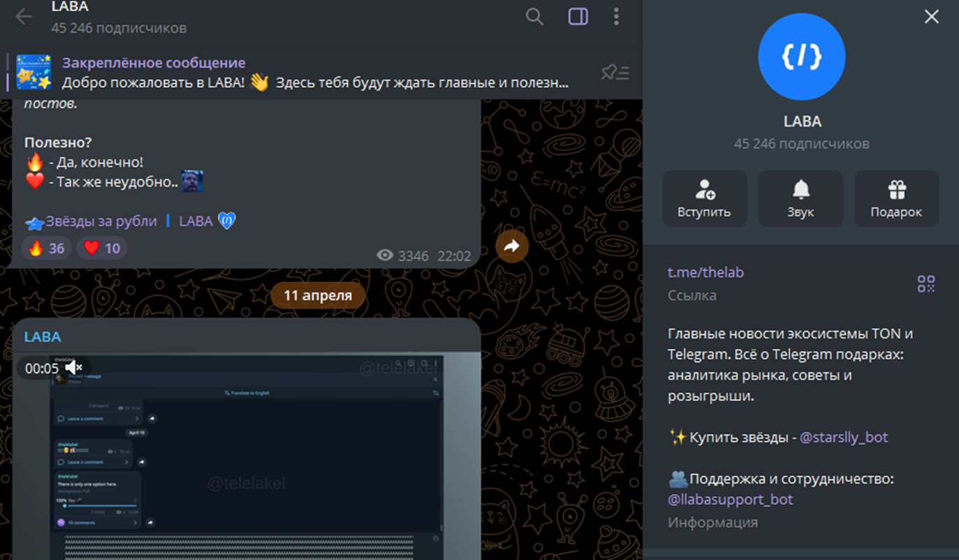This screenshot has height=560, width=959.
Task: Open the pinned welcome message text
Action: pos(315,82)
